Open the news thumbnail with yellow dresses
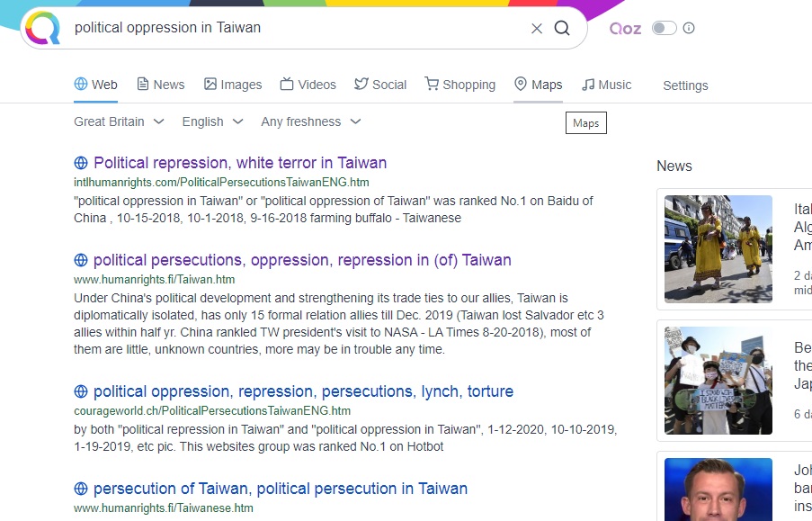812x521 pixels. tap(718, 249)
